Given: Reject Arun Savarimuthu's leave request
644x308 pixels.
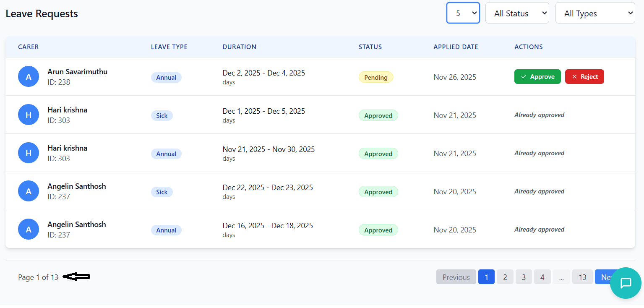Looking at the screenshot, I should (x=584, y=77).
